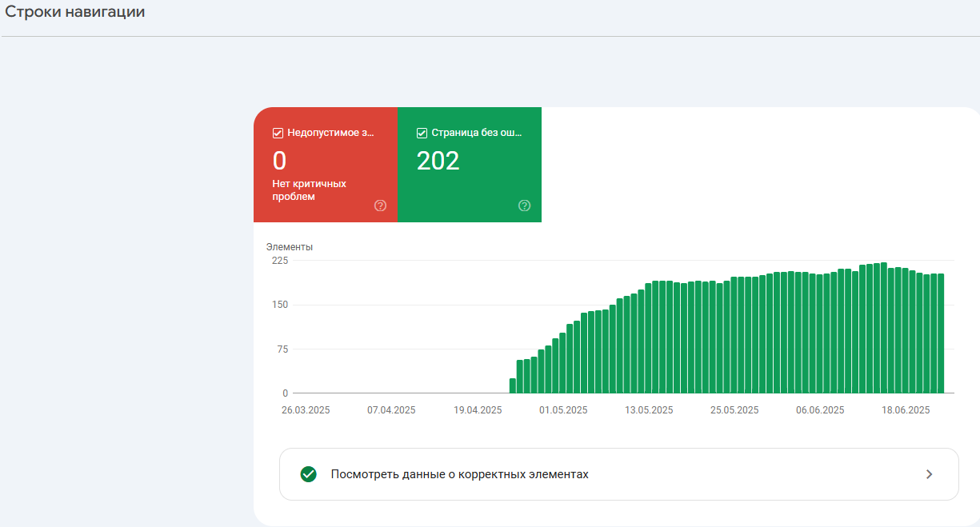Click the "Элементы" axis title

(x=290, y=247)
